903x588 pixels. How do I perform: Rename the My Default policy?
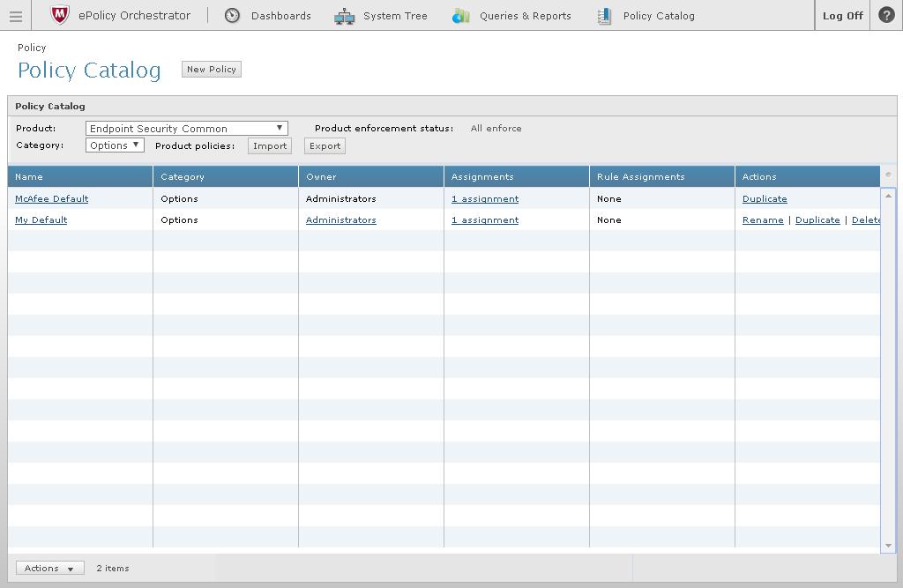coord(763,220)
